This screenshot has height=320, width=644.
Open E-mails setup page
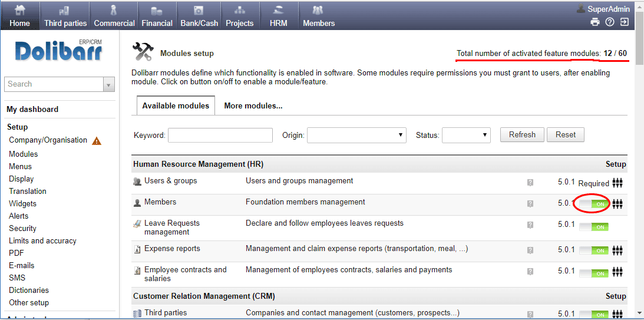(22, 265)
